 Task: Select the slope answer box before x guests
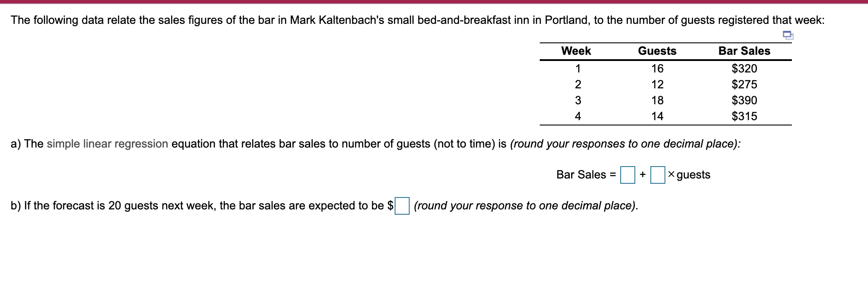[658, 174]
